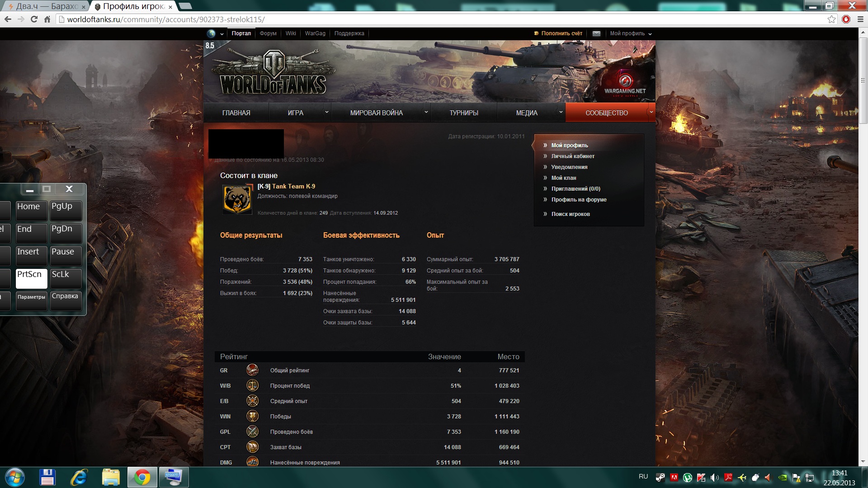Toggle the ScLk key on on-screen keyboard
The height and width of the screenshot is (488, 868).
tap(66, 278)
